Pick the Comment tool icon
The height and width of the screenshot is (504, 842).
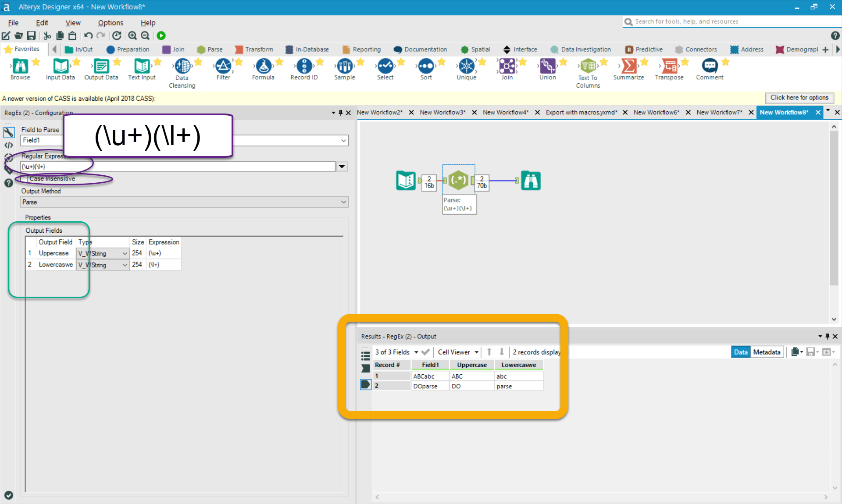[710, 66]
